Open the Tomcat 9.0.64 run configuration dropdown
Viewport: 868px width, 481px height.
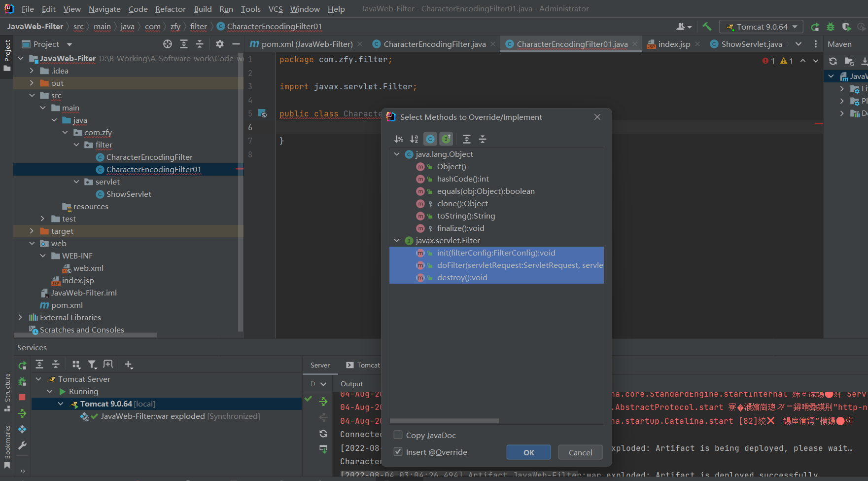point(761,27)
